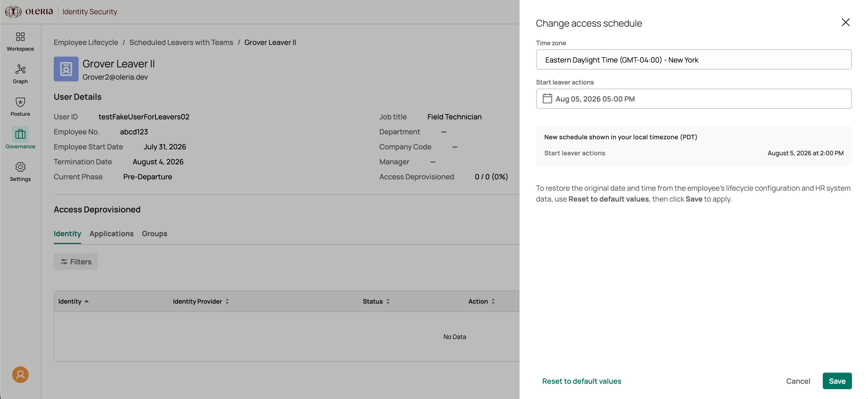The image size is (868, 399).
Task: Click the Oleria logo
Action: [29, 11]
